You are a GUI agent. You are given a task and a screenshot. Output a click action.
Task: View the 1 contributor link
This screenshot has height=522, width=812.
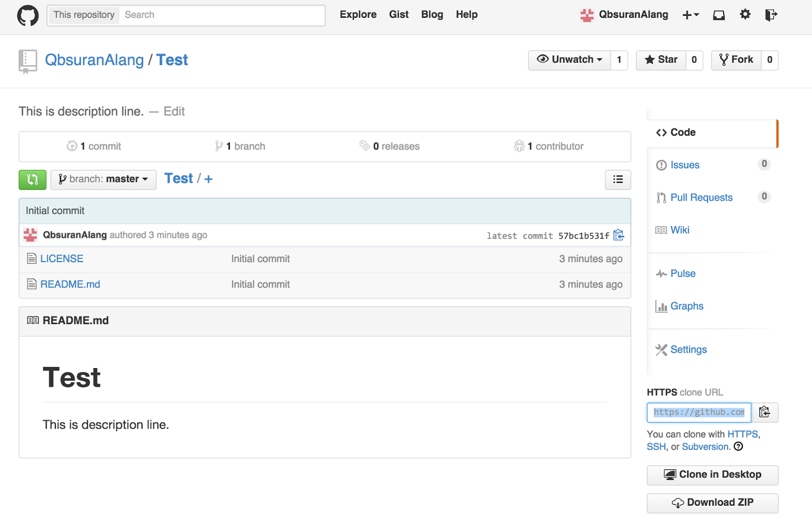(549, 147)
